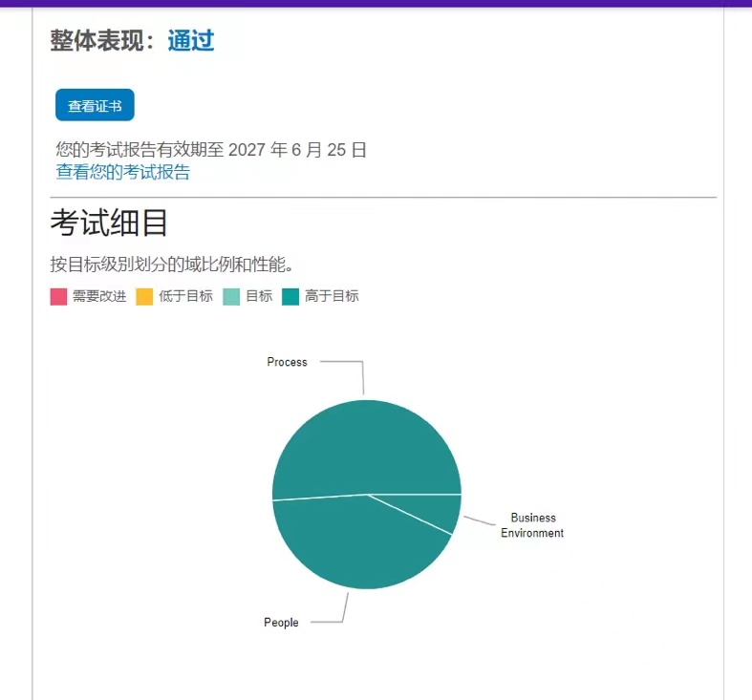This screenshot has width=752, height=700.
Task: Select the 目标 legend label text
Action: 259,297
